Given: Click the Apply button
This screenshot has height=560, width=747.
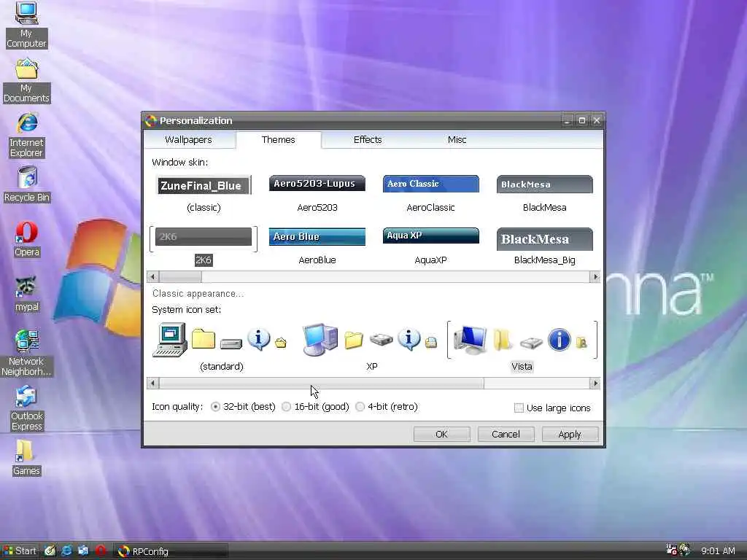Looking at the screenshot, I should click(x=570, y=435).
